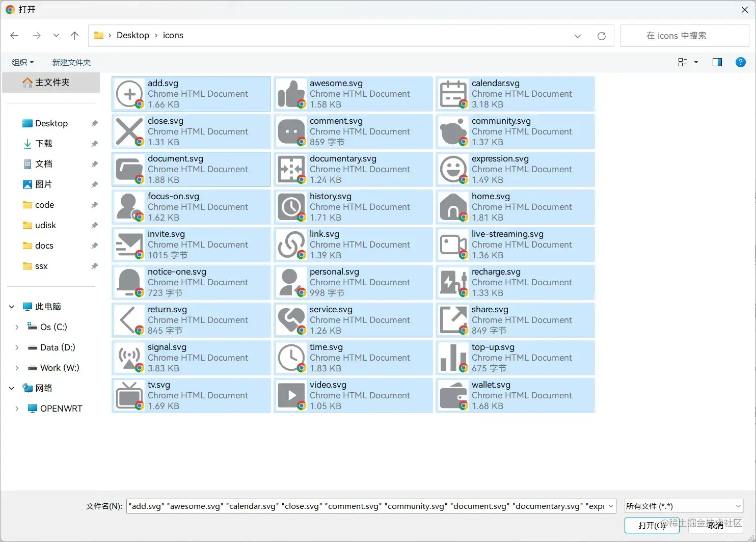Viewport: 756px width, 542px height.
Task: Pick the calendar.svg file icon
Action: pyautogui.click(x=453, y=94)
